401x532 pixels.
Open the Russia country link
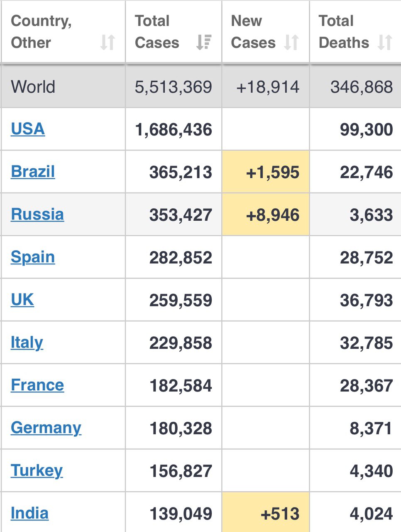pos(37,214)
